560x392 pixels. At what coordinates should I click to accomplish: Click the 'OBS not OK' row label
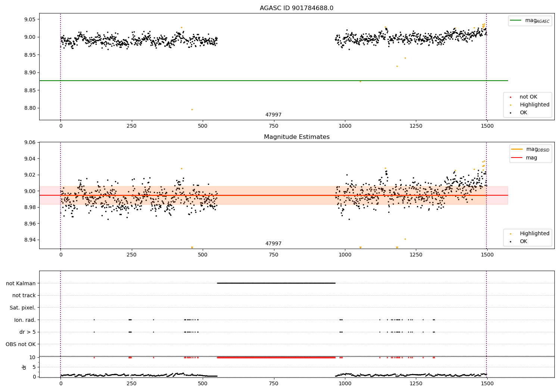tap(21, 344)
